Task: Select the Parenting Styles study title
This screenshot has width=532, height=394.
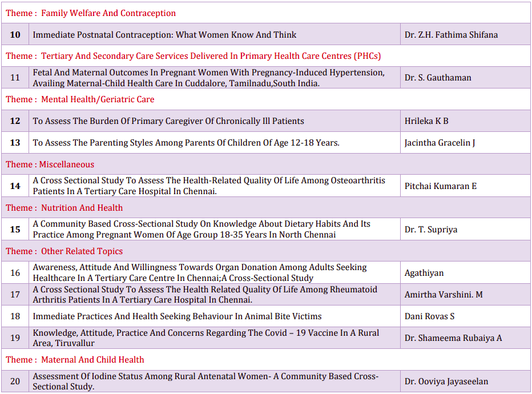Action: [x=186, y=143]
